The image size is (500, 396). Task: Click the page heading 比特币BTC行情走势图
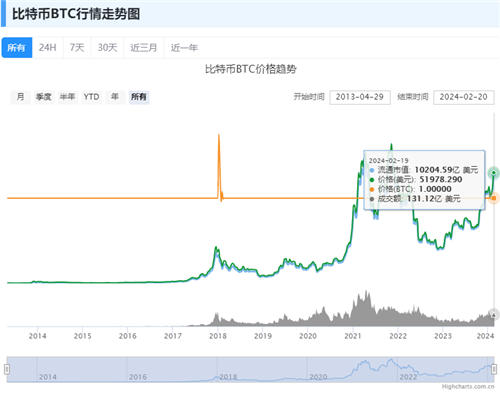coord(76,14)
